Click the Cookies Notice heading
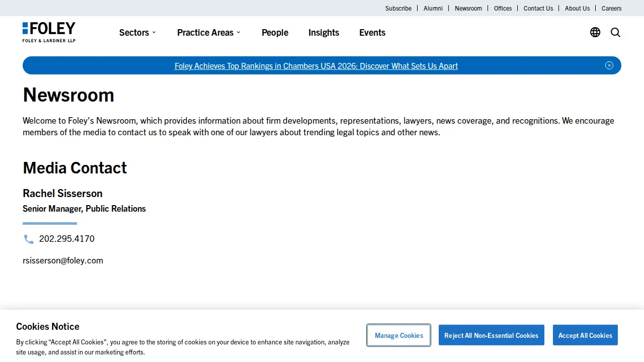This screenshot has height=362, width=644. tap(48, 326)
